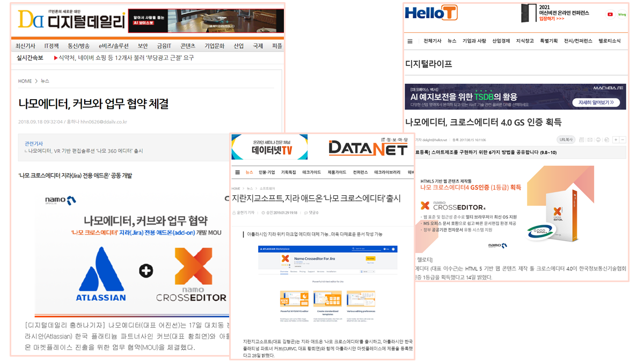Open 특별기획 on HelloT nav bar
644x362 pixels.
point(549,41)
